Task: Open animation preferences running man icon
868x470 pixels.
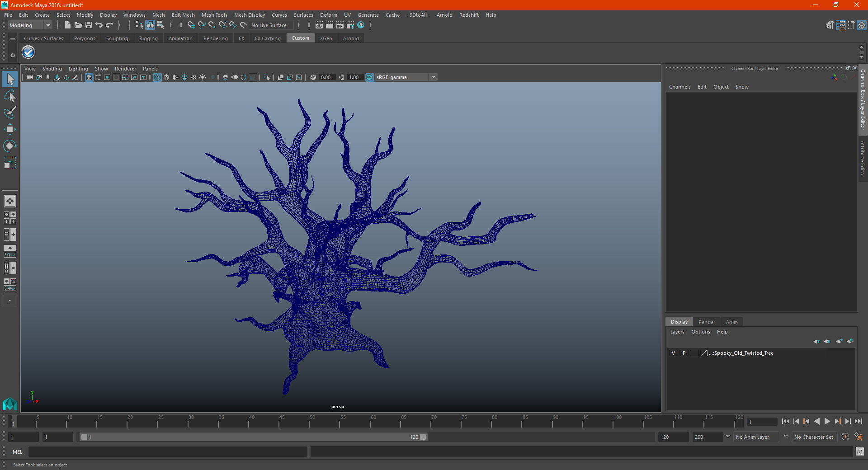Action: tap(859, 437)
